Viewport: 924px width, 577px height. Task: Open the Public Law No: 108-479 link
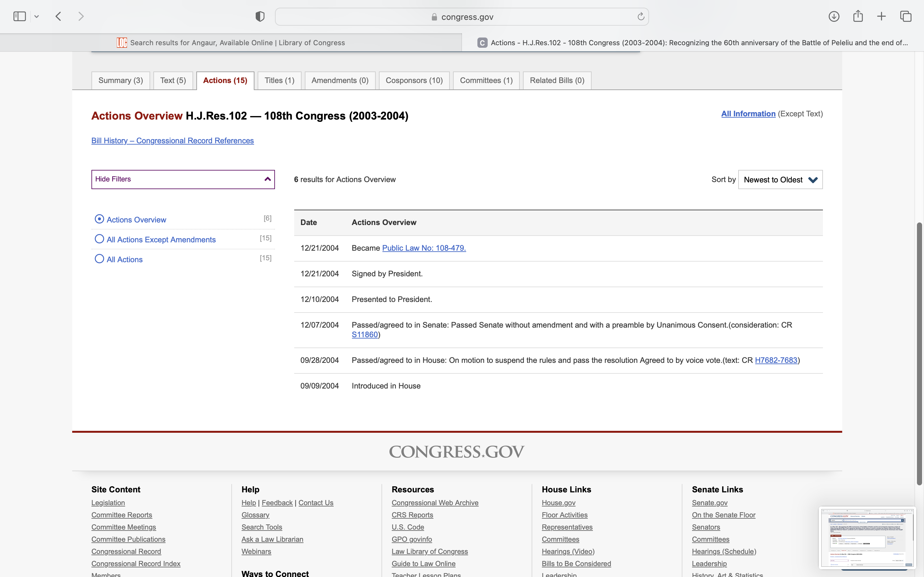(x=424, y=248)
